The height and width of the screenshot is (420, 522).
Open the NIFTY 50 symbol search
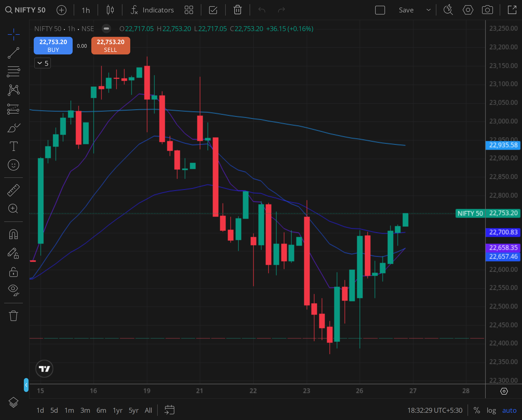coord(25,10)
